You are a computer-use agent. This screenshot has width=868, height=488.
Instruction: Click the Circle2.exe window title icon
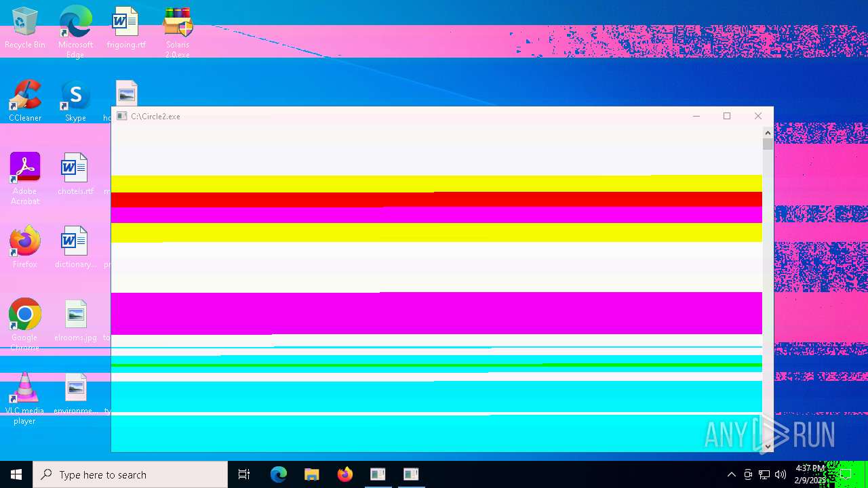[121, 117]
